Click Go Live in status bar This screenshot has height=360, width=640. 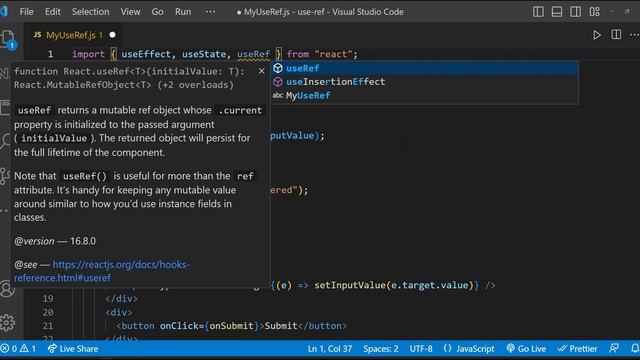pyautogui.click(x=526, y=349)
